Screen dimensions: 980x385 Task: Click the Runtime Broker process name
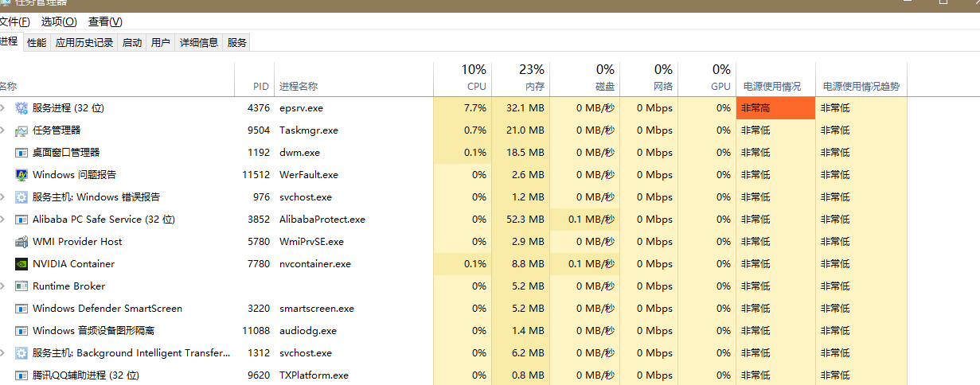pos(68,286)
